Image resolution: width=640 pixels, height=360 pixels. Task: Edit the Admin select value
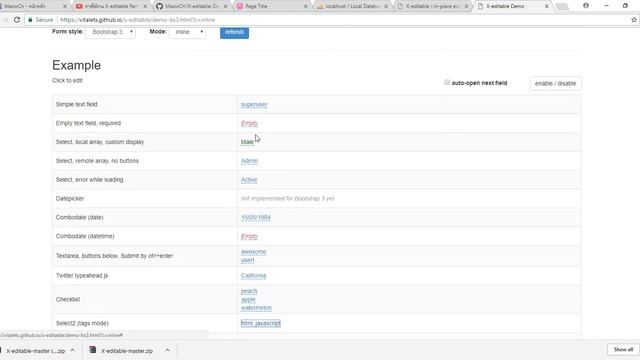[x=249, y=161]
